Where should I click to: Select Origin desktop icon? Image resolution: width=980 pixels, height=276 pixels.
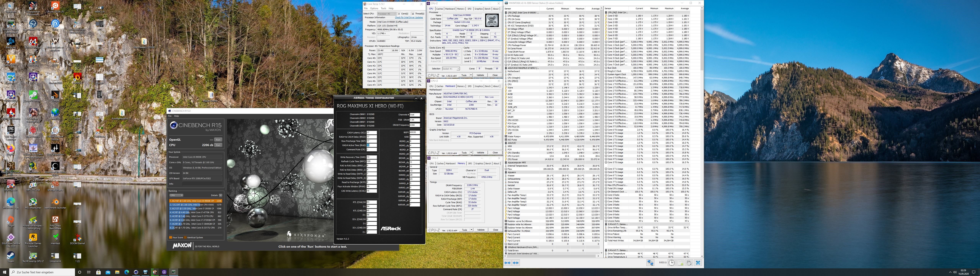[x=11, y=221]
